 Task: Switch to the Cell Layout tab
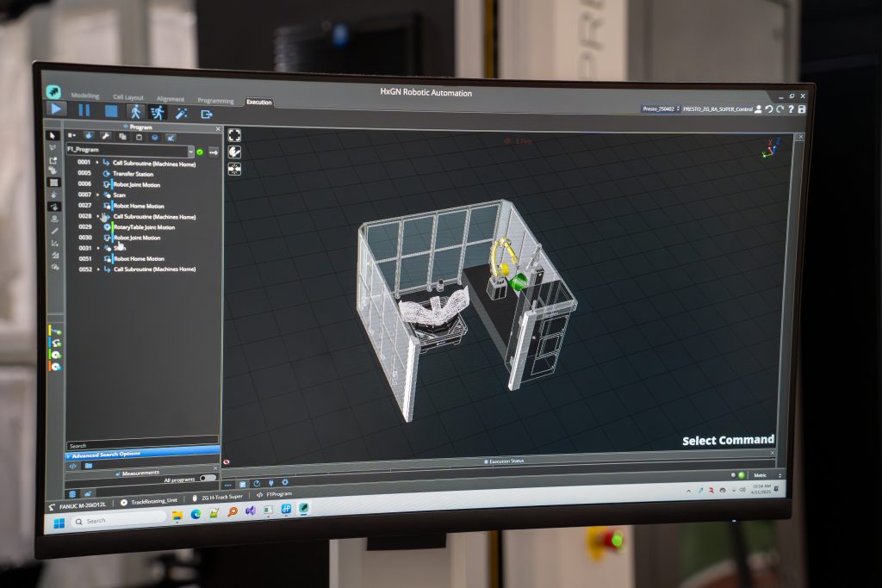(x=128, y=98)
